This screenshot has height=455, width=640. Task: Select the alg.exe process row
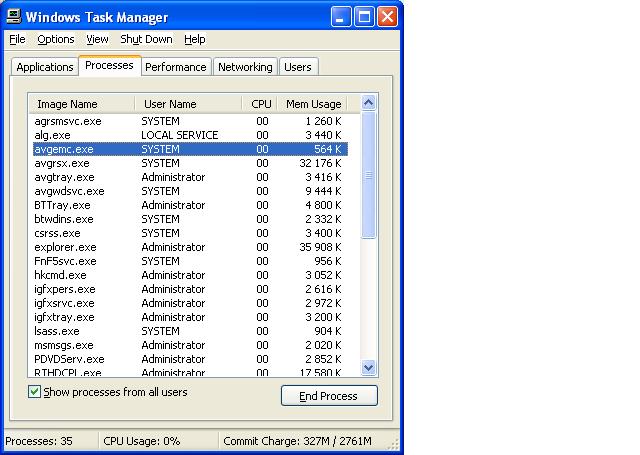[190, 135]
